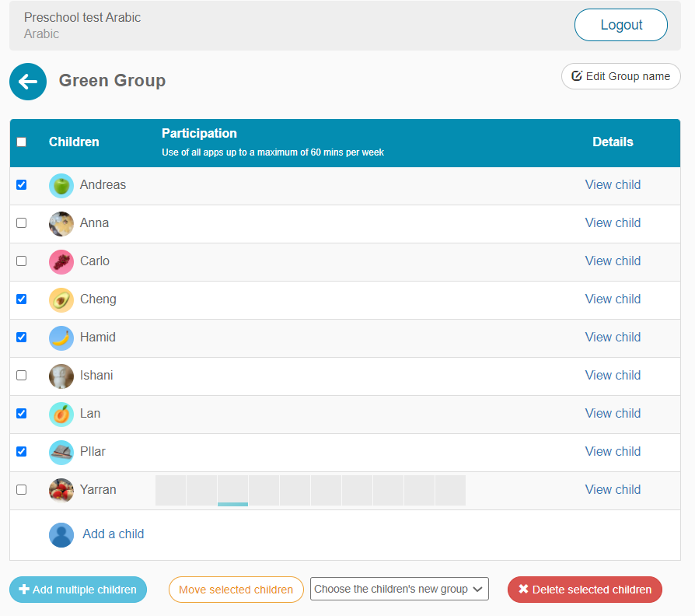Open View child link for Pilar

tap(613, 452)
